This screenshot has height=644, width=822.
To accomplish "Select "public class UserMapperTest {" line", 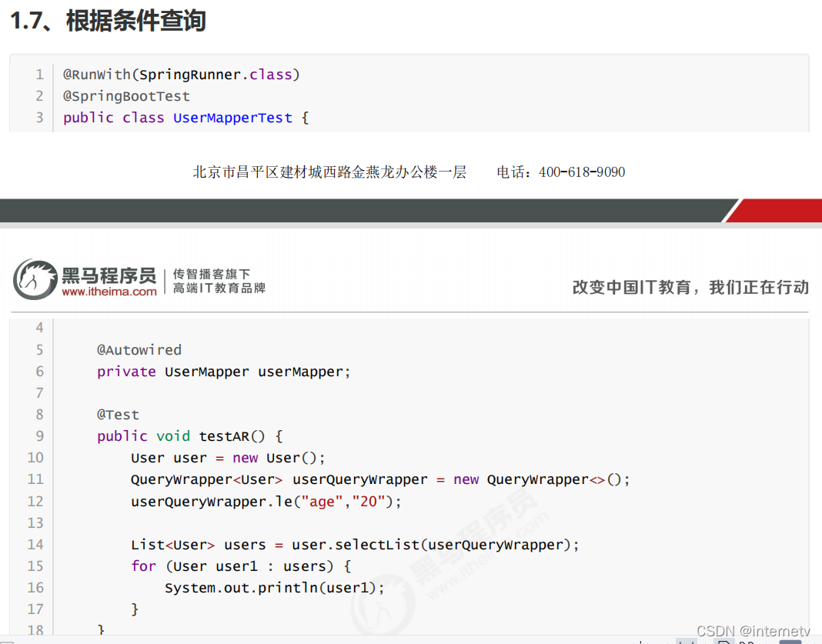I will pos(186,118).
